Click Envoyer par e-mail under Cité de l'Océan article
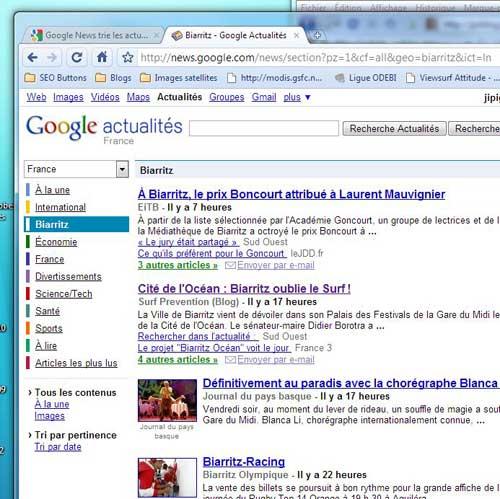500x499 pixels. [276, 360]
